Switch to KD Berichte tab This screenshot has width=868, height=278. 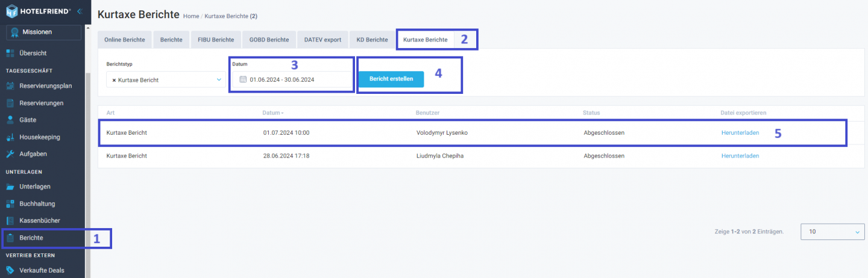coord(372,40)
